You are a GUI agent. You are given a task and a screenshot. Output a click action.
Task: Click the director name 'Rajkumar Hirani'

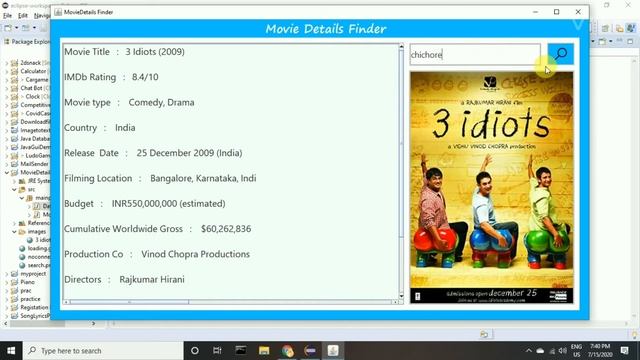(x=152, y=280)
